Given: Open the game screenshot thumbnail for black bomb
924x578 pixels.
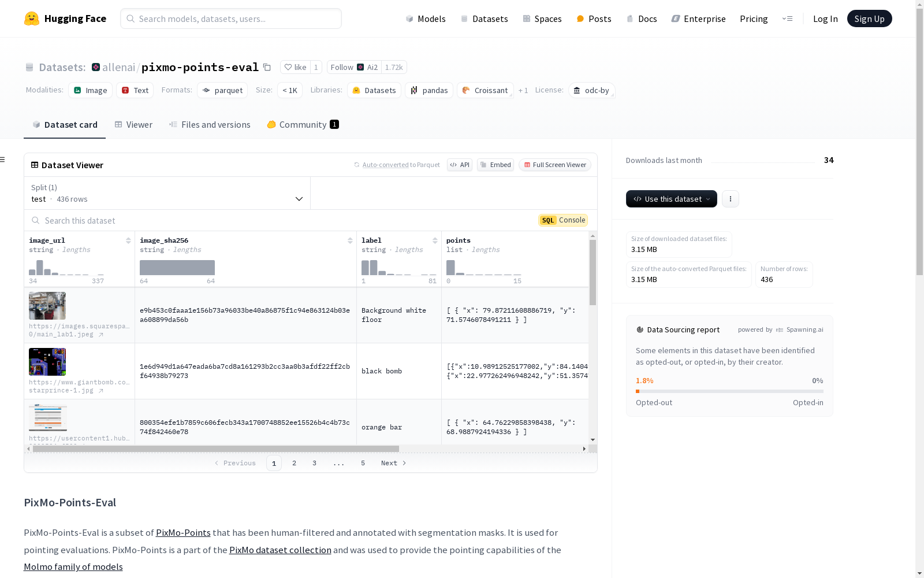Looking at the screenshot, I should 47,362.
